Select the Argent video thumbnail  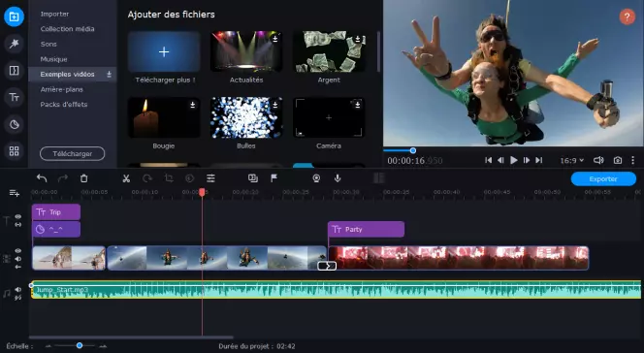329,52
